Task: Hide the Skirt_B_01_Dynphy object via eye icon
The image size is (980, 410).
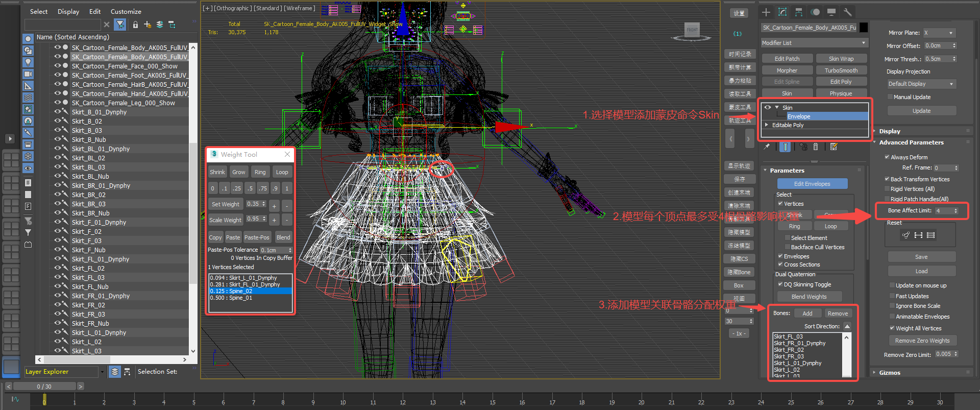Action: point(58,112)
